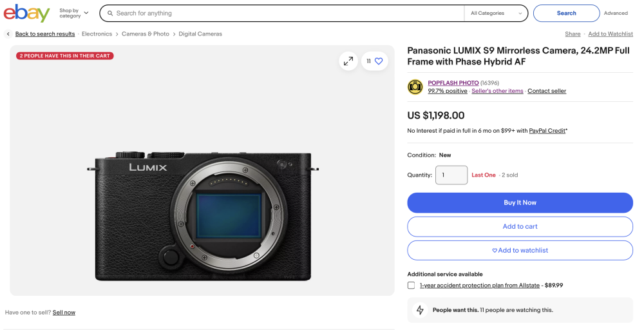Click the heart icon on the image

pos(379,61)
